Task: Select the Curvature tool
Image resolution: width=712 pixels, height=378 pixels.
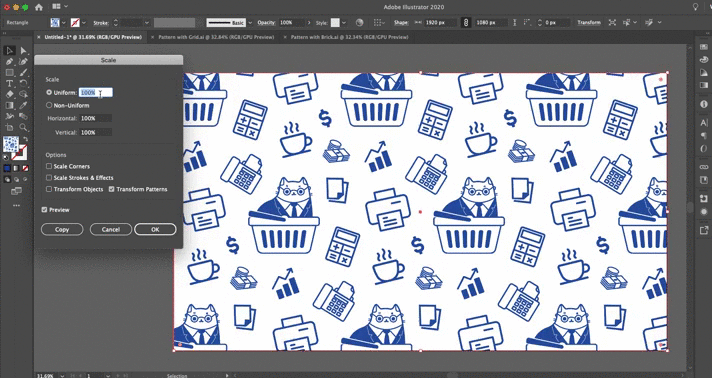Action: click(24, 61)
